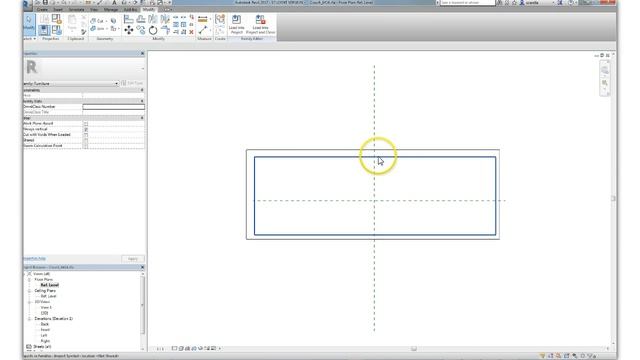640x360 pixels.
Task: Collapse the Identity Data section
Action: point(142,101)
